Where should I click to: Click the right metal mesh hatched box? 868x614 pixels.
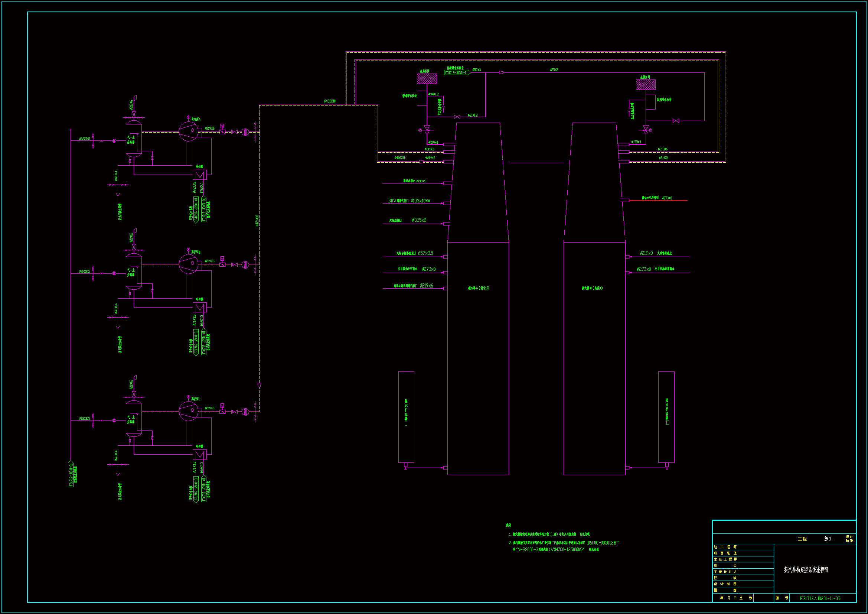coord(645,85)
